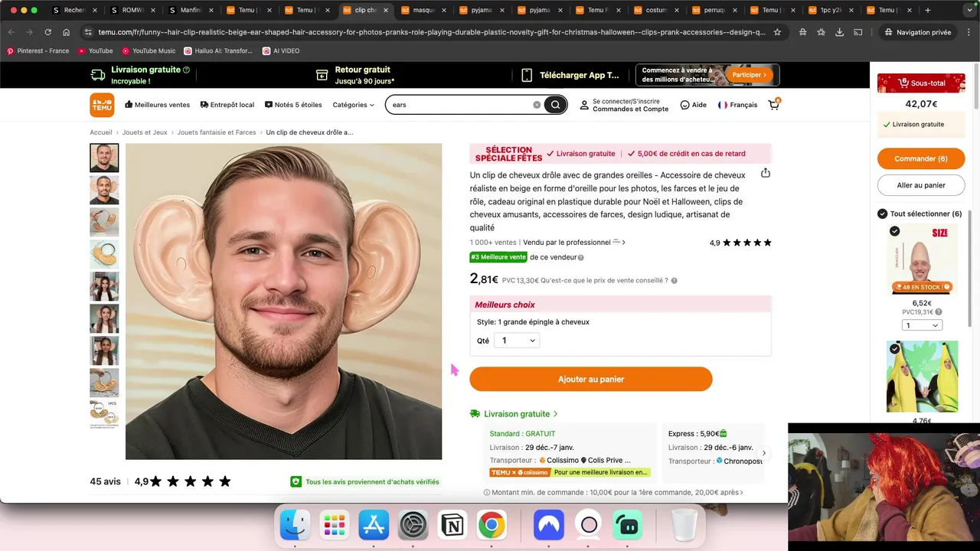Click the search magnifier button

point(555,105)
